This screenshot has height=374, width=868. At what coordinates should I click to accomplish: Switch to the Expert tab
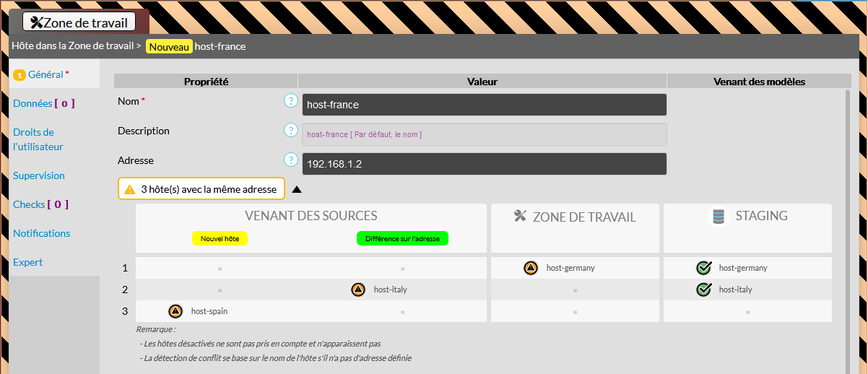click(x=28, y=262)
